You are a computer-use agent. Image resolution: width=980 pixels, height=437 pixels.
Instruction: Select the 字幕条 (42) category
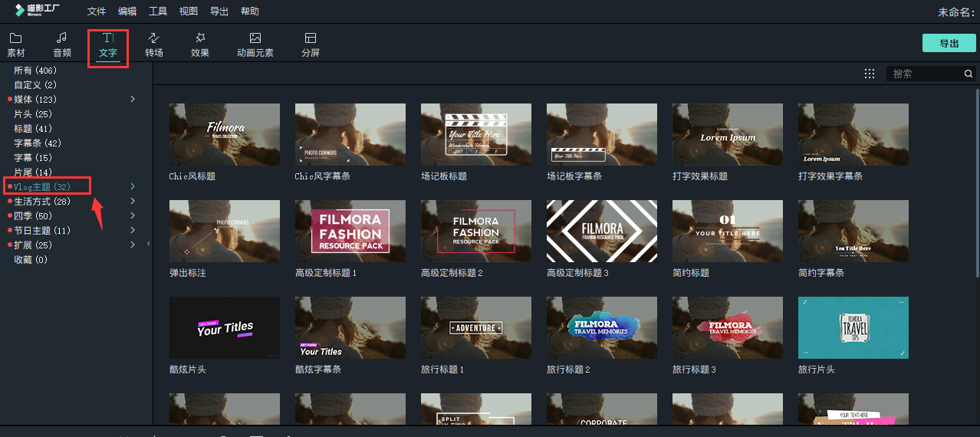point(37,143)
